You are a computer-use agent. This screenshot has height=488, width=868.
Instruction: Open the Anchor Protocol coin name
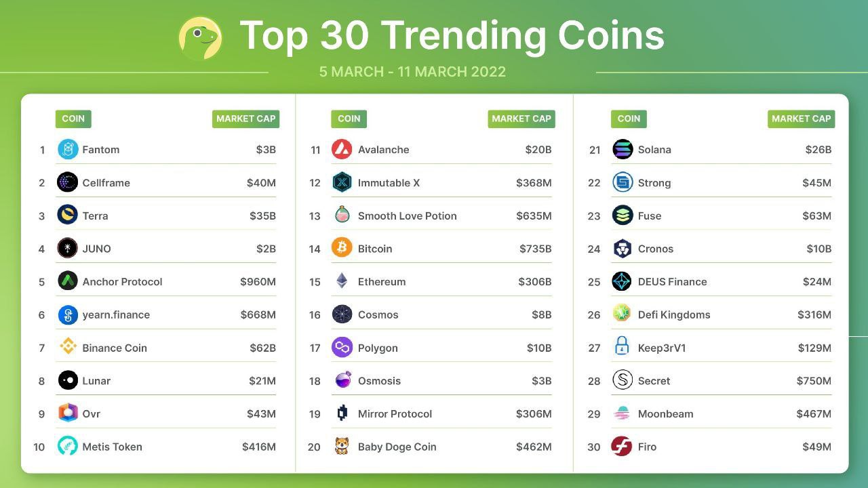click(x=122, y=281)
